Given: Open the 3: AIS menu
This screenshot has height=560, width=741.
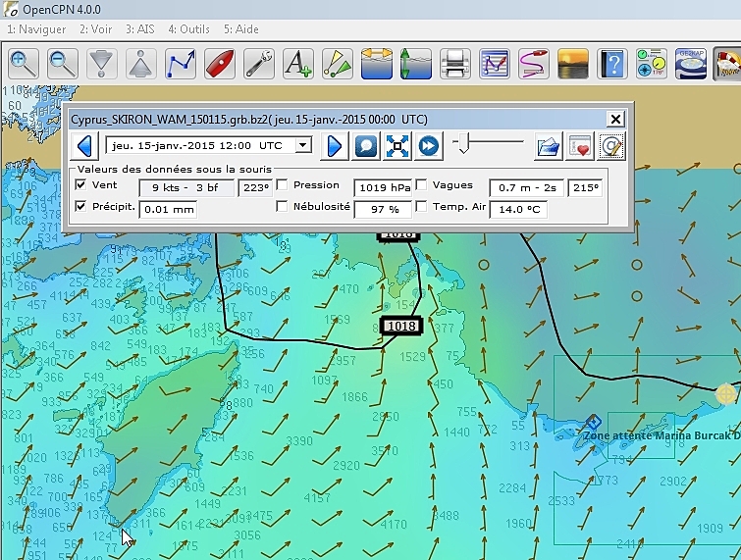Looking at the screenshot, I should 140,29.
